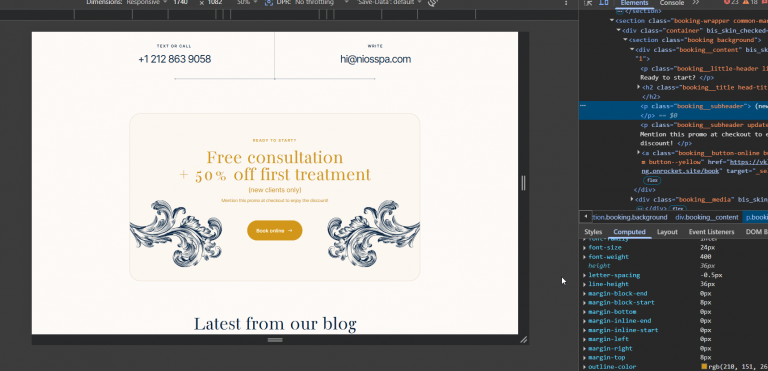
Task: Expand the margin-right computed property
Action: point(584,348)
